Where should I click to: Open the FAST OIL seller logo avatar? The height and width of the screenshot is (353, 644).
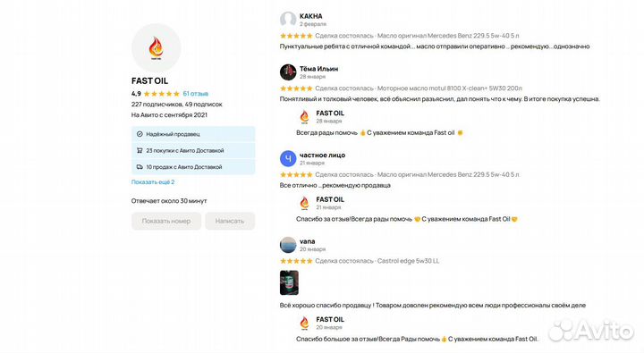(156, 48)
